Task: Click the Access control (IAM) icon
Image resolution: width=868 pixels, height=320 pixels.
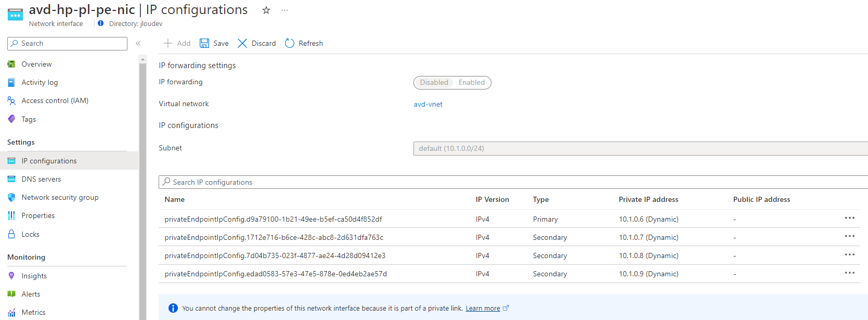Action: (x=11, y=100)
